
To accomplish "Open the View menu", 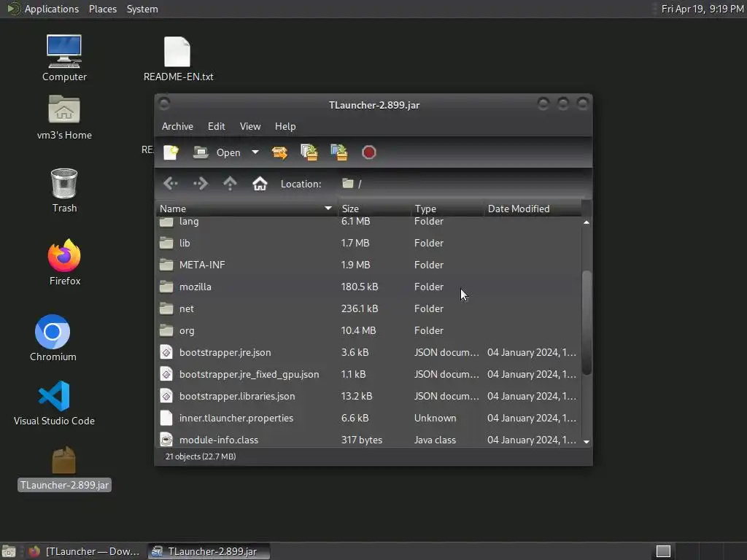I will 250,126.
